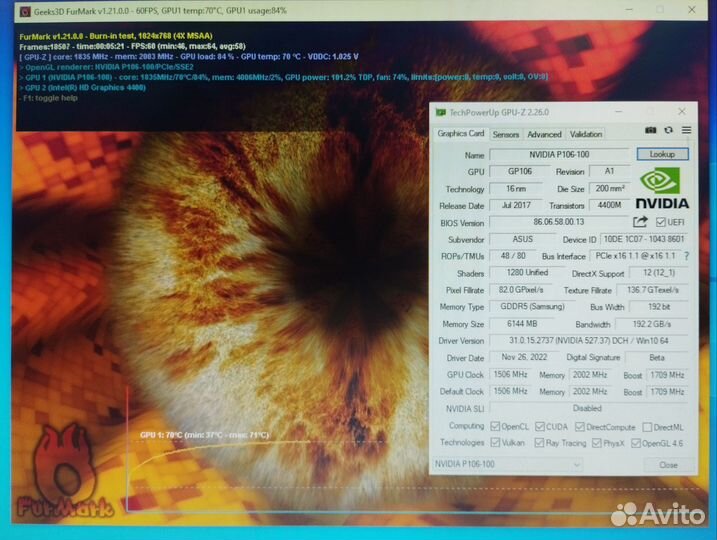Go to the Validation tab
The height and width of the screenshot is (540, 717).
(586, 134)
